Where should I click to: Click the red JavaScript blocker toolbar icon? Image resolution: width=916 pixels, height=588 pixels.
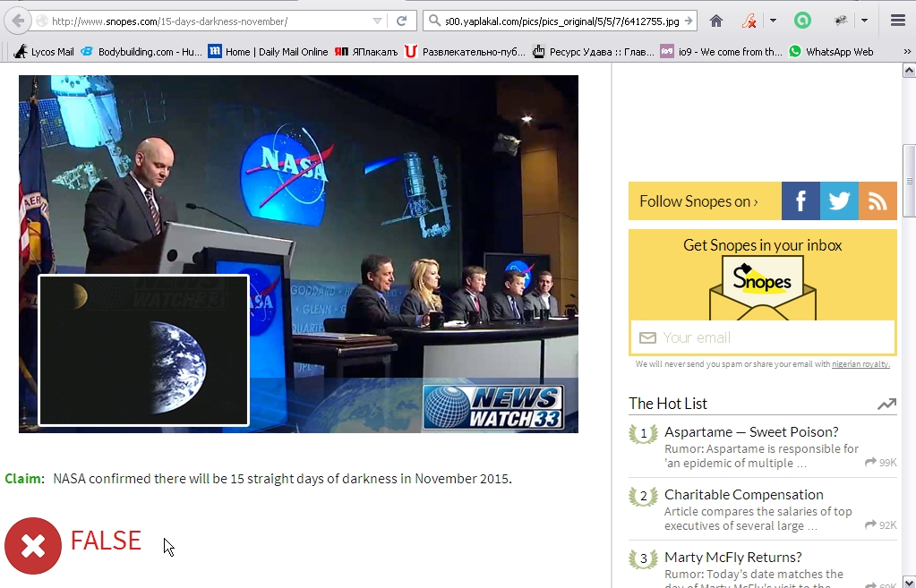[x=749, y=21]
